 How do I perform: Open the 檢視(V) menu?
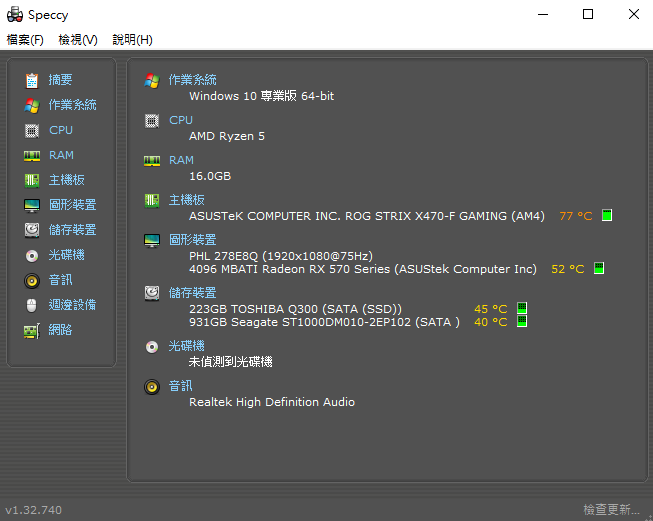(x=78, y=40)
